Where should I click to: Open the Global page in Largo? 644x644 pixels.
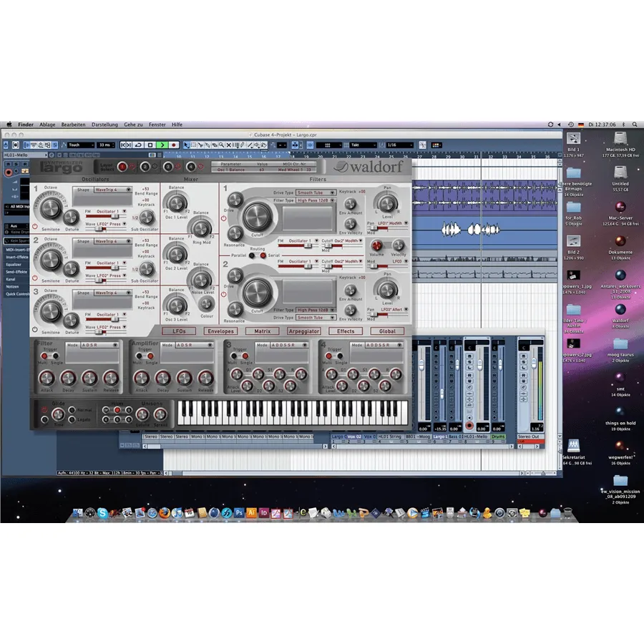[387, 331]
